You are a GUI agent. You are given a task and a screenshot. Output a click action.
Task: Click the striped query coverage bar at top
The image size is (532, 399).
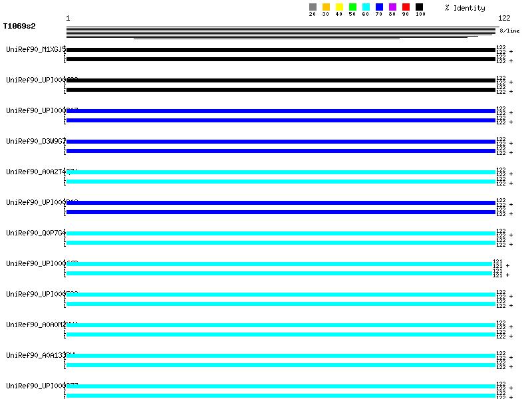click(281, 32)
